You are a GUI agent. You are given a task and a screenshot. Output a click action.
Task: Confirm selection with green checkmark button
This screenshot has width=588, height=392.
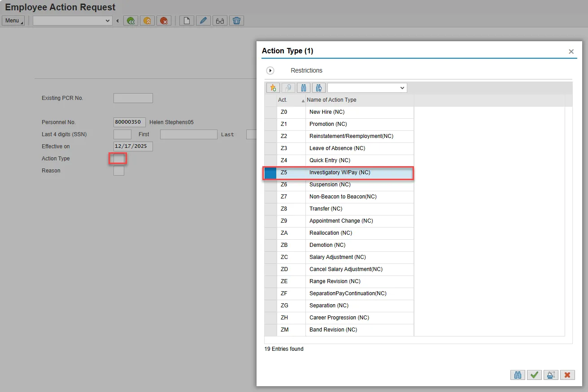tap(534, 375)
